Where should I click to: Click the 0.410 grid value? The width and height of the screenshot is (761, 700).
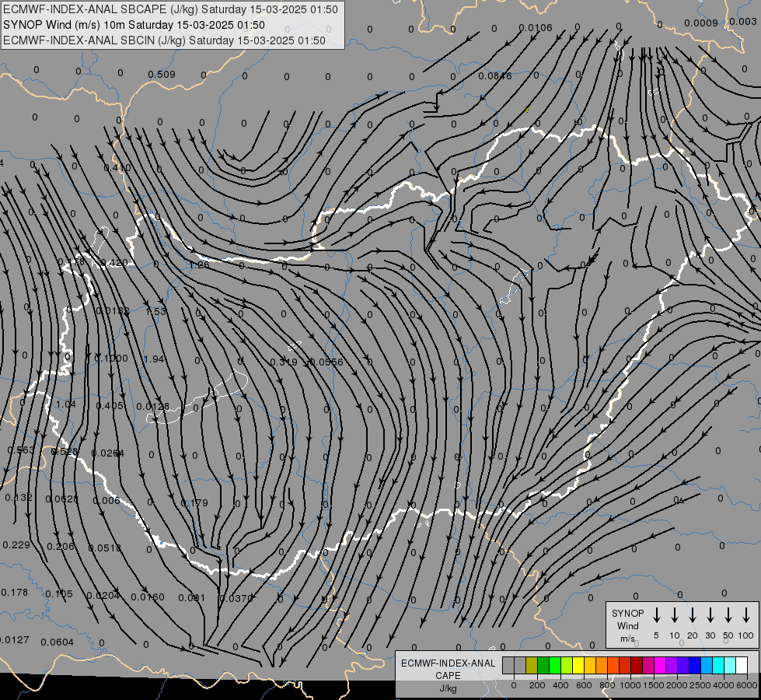point(117,167)
